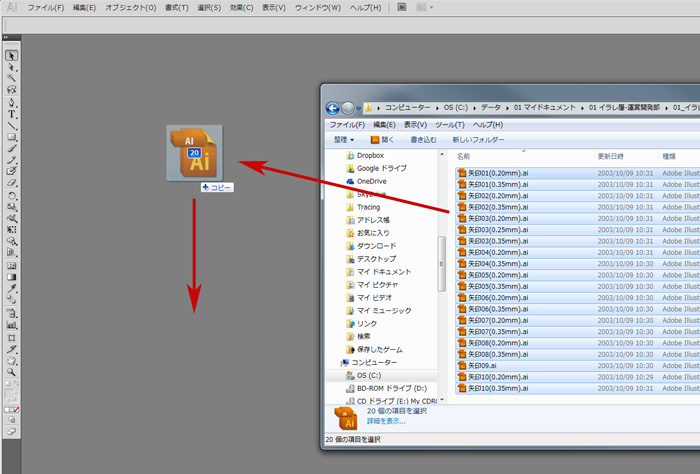Image resolution: width=700 pixels, height=474 pixels.
Task: Select the Eraser tool
Action: point(12,183)
